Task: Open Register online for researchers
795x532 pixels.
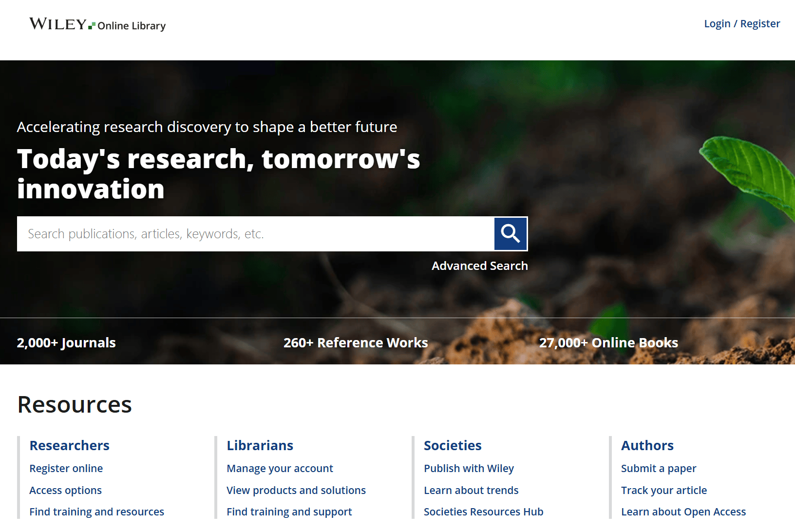Action: point(66,468)
